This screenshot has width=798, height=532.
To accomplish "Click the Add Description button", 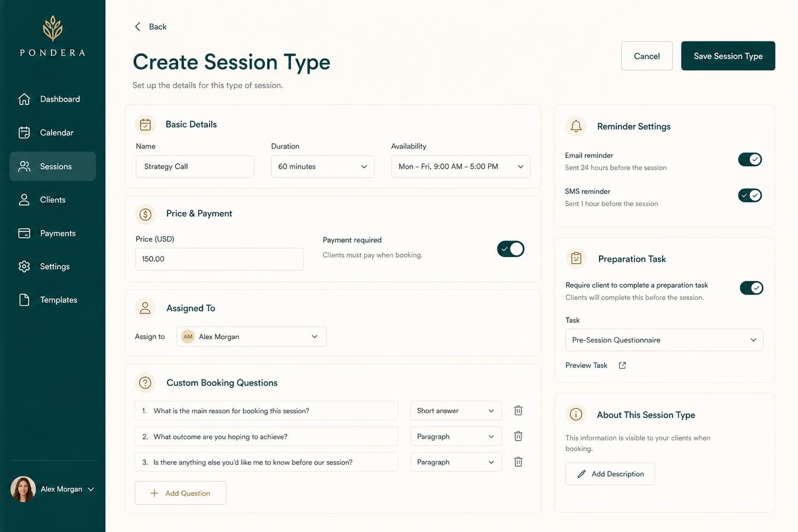I will (610, 474).
